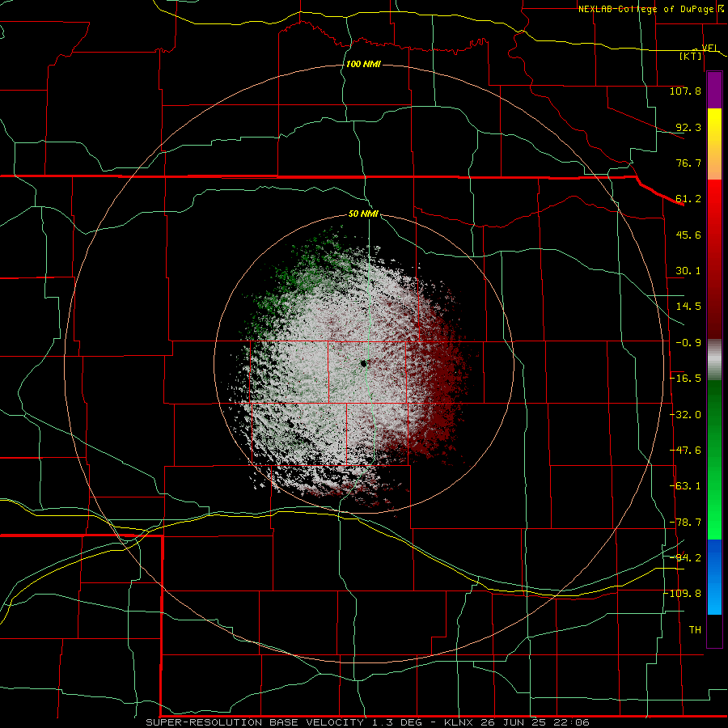Click the -109.8 velocity scale value
Viewport: 728px width, 728px height.
pos(682,594)
